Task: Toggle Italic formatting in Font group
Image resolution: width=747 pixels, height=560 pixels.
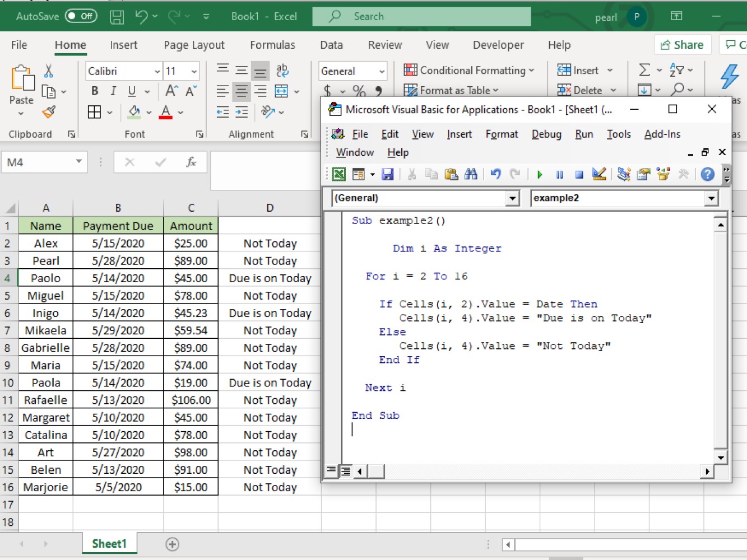Action: (113, 91)
